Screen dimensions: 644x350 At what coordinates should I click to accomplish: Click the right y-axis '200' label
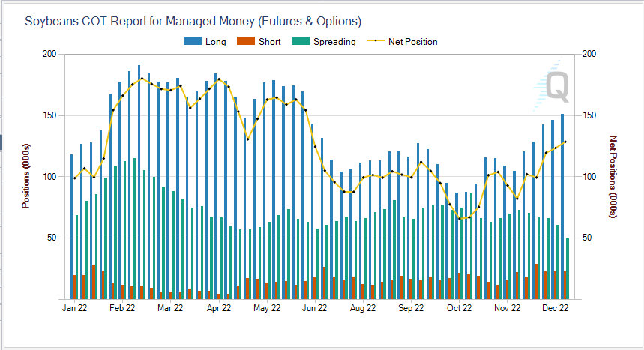[x=589, y=54]
